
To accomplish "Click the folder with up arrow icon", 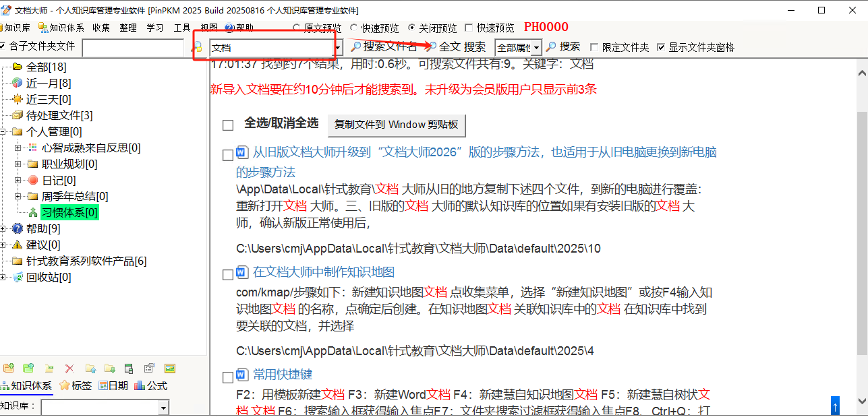I will [x=90, y=368].
